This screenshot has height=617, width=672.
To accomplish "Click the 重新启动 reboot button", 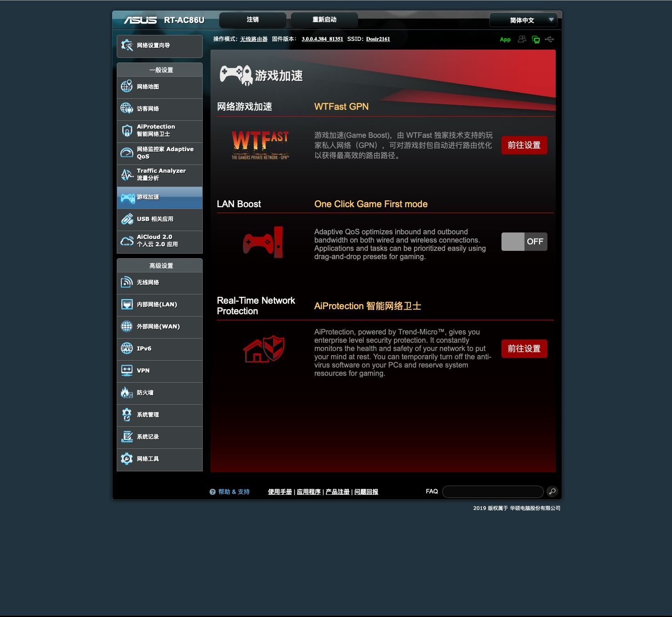I will coord(325,20).
